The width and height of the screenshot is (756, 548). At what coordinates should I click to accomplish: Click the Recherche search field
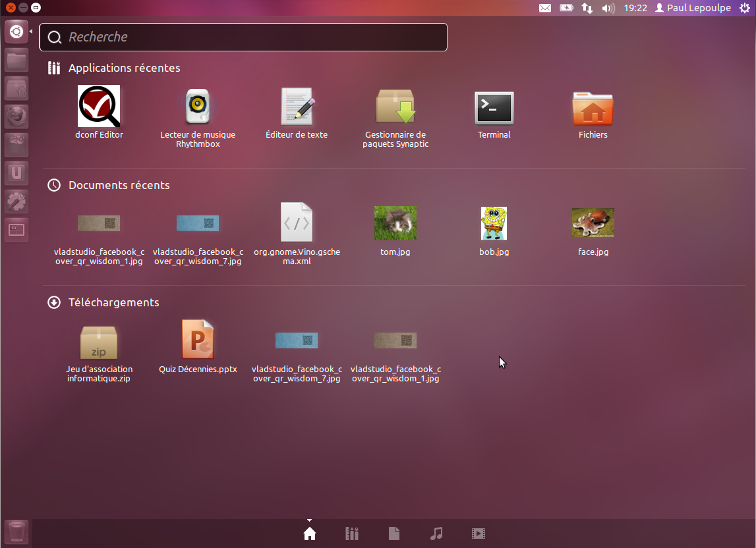point(244,38)
